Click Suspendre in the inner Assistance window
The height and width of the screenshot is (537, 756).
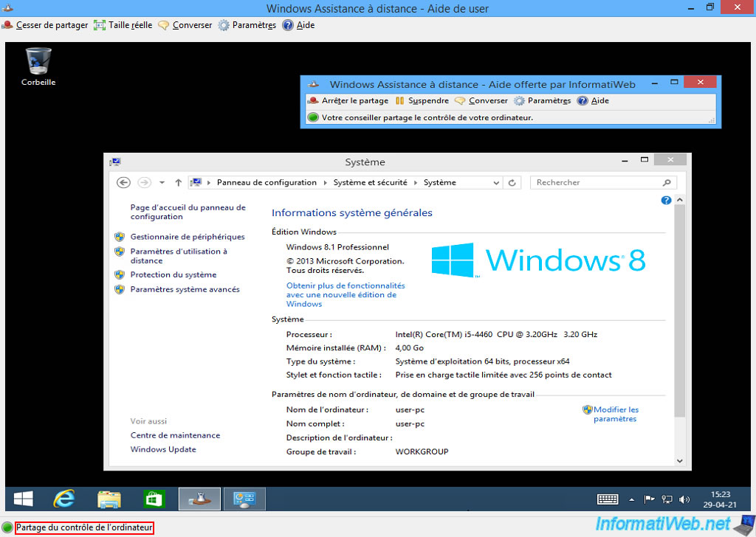pyautogui.click(x=422, y=100)
